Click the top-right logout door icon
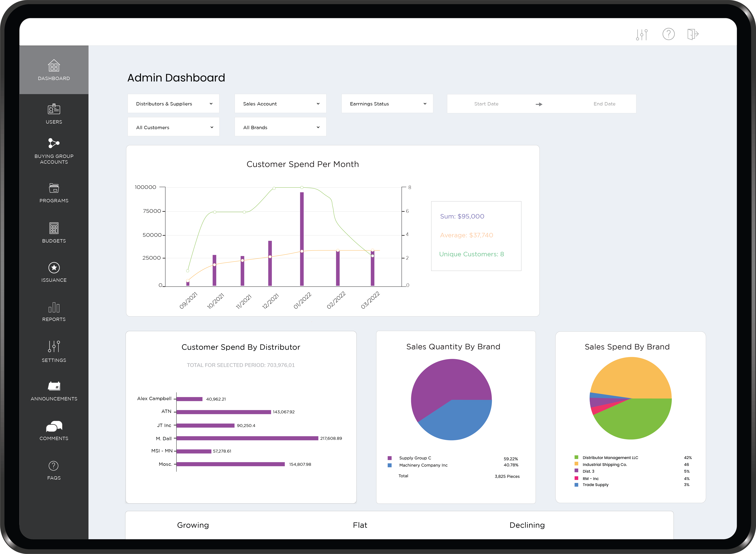This screenshot has height=554, width=756. click(x=692, y=34)
